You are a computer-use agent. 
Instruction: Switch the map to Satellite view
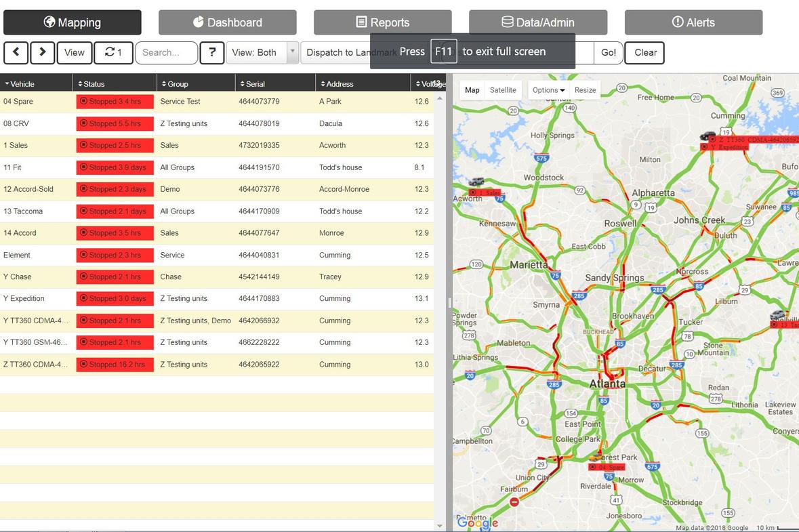(503, 90)
